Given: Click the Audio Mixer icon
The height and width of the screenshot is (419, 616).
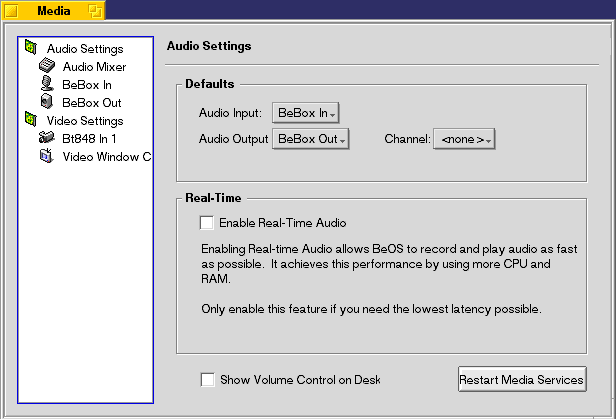Looking at the screenshot, I should pyautogui.click(x=47, y=66).
